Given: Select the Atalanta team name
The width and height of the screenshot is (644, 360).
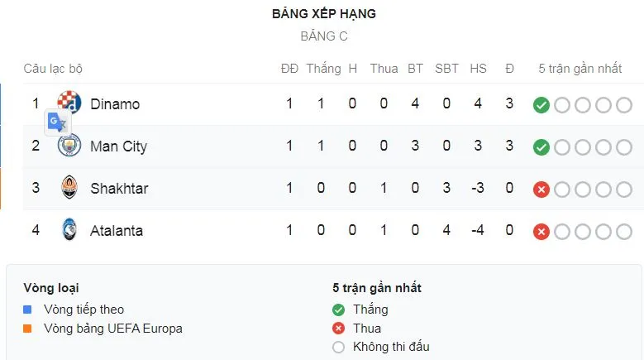Looking at the screenshot, I should pyautogui.click(x=117, y=230).
